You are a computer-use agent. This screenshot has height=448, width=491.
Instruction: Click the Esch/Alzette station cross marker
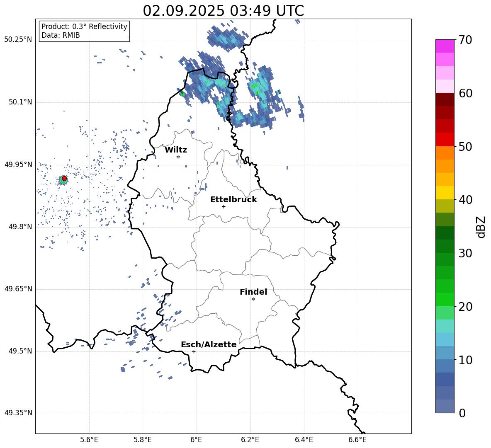194,351
